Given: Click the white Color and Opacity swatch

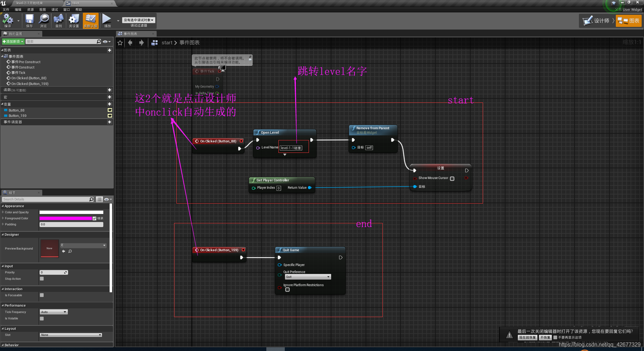Looking at the screenshot, I should point(71,212).
